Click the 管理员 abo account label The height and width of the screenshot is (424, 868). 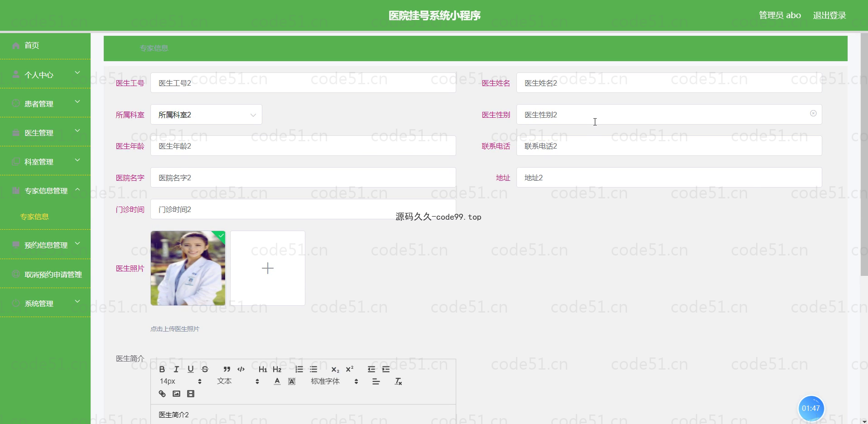point(780,15)
